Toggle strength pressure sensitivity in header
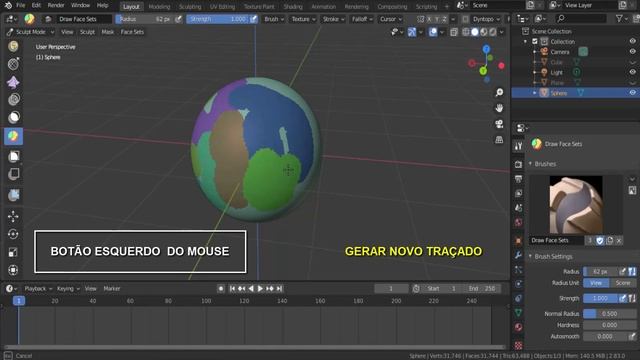The width and height of the screenshot is (640, 360). (x=253, y=19)
